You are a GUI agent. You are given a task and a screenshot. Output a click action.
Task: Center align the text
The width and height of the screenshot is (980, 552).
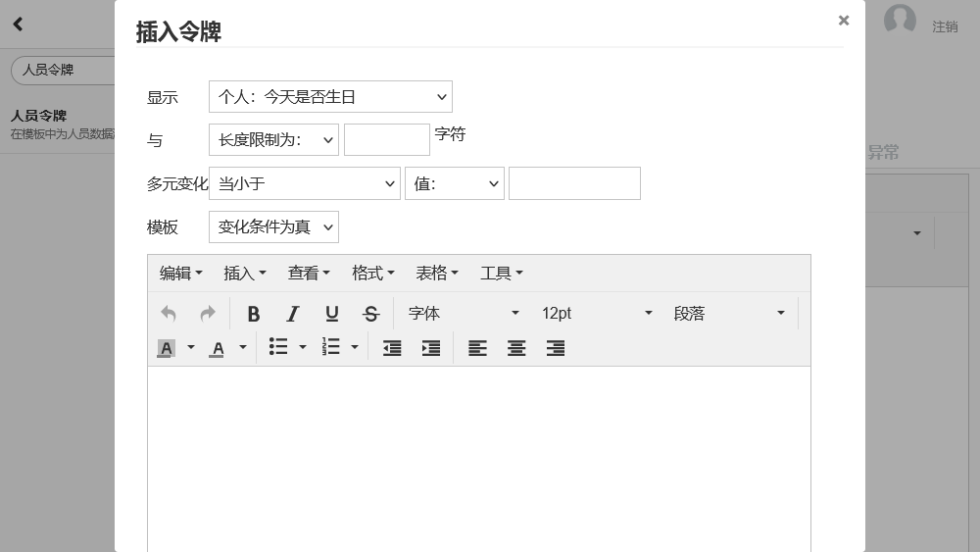click(x=516, y=348)
